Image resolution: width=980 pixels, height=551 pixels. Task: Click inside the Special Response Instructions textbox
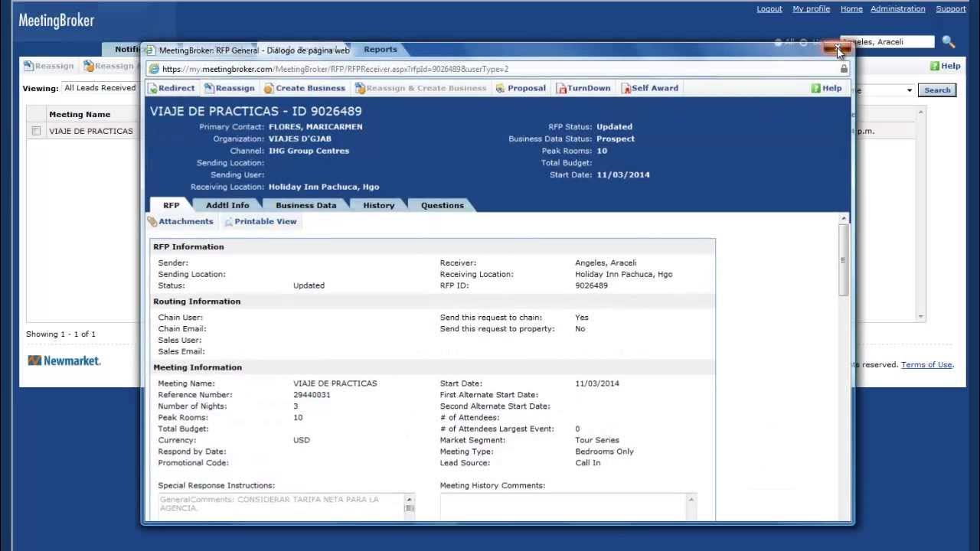point(280,505)
